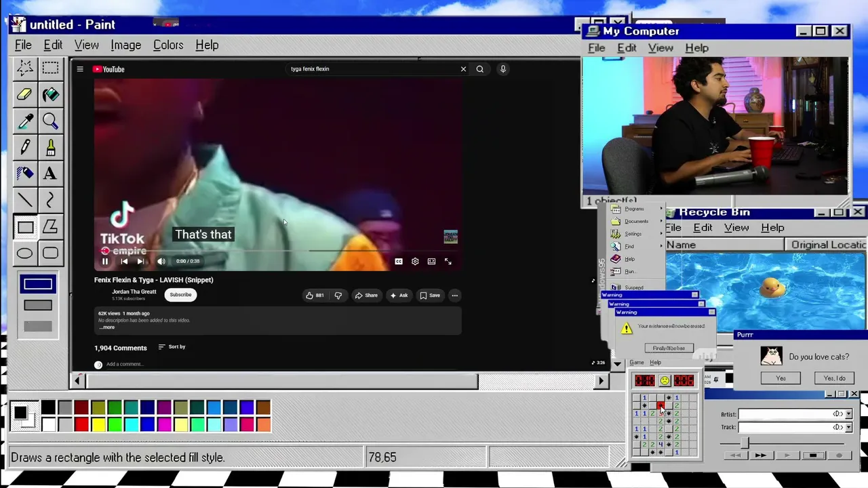Viewport: 868px width, 488px height.
Task: Start voice search with the microphone icon
Action: [x=503, y=68]
